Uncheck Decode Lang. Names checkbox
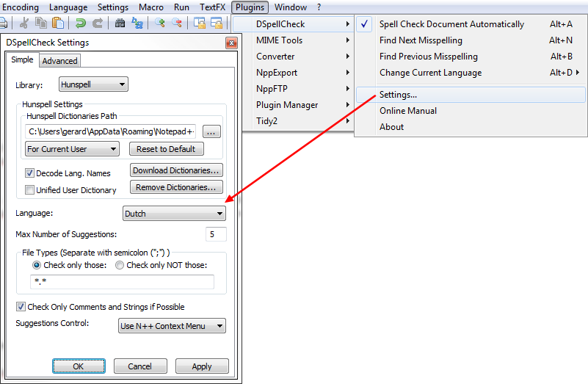This screenshot has width=588, height=384. [30, 173]
